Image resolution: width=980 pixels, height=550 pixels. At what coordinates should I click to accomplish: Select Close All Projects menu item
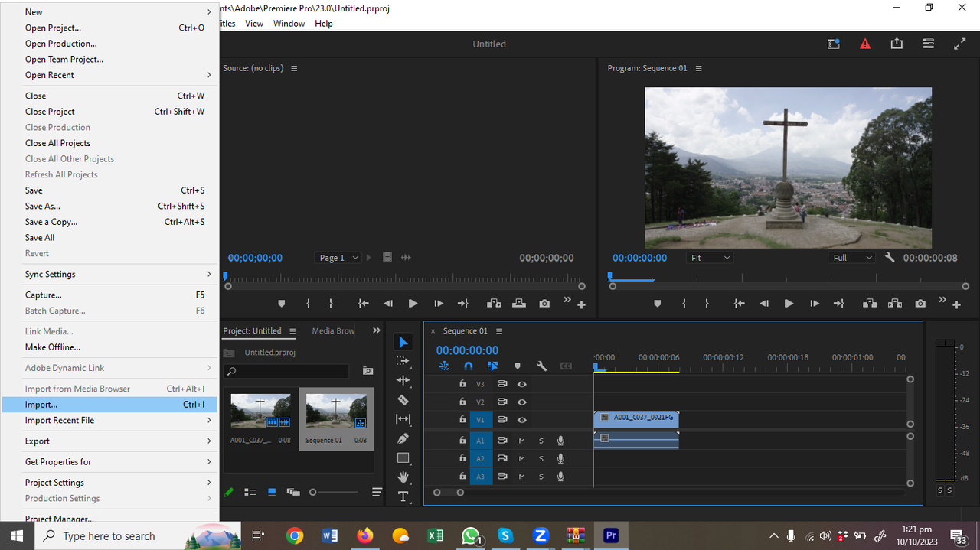109,143
